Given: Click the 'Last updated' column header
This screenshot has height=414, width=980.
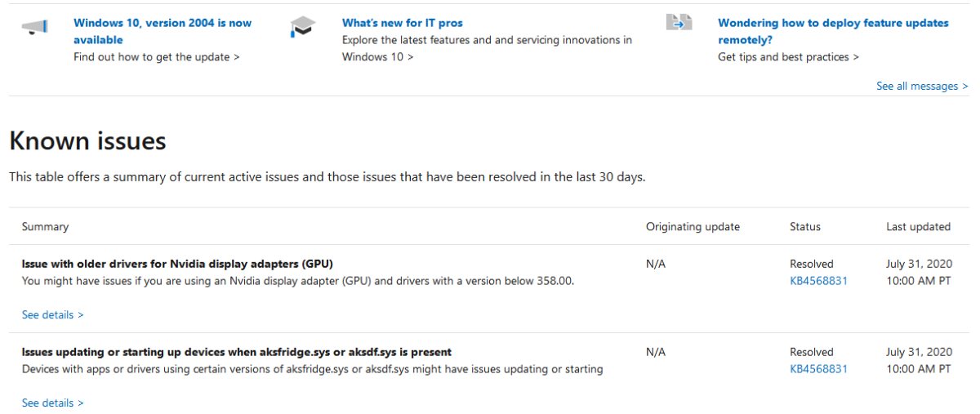Looking at the screenshot, I should [x=918, y=226].
